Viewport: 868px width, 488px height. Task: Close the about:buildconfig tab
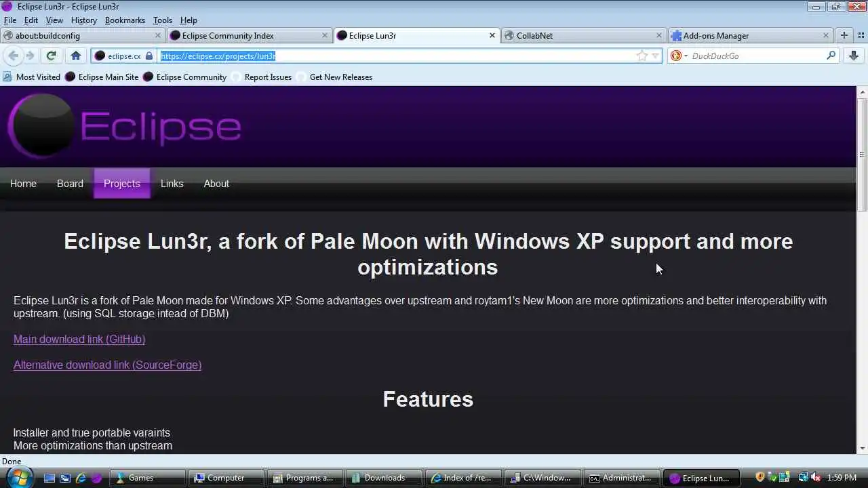pos(158,35)
